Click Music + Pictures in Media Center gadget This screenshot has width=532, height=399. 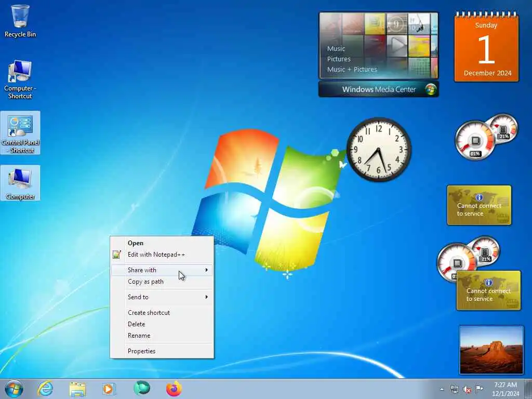click(x=352, y=69)
